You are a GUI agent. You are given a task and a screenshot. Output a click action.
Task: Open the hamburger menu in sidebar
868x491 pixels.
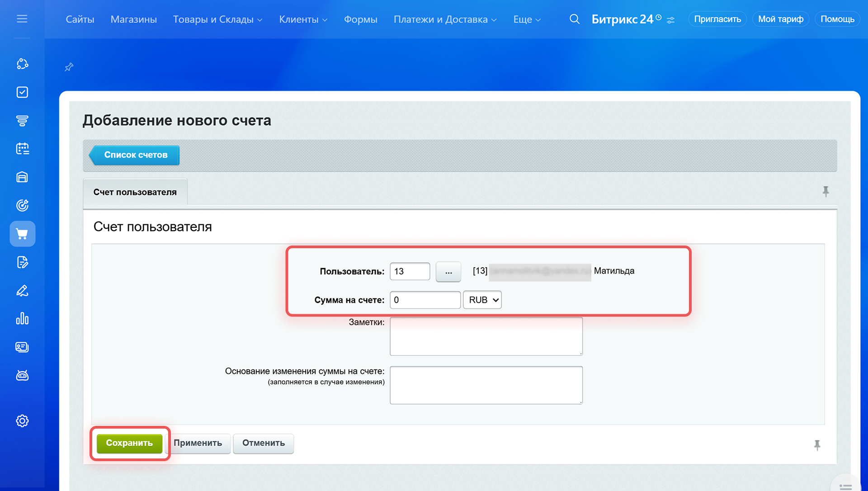22,19
